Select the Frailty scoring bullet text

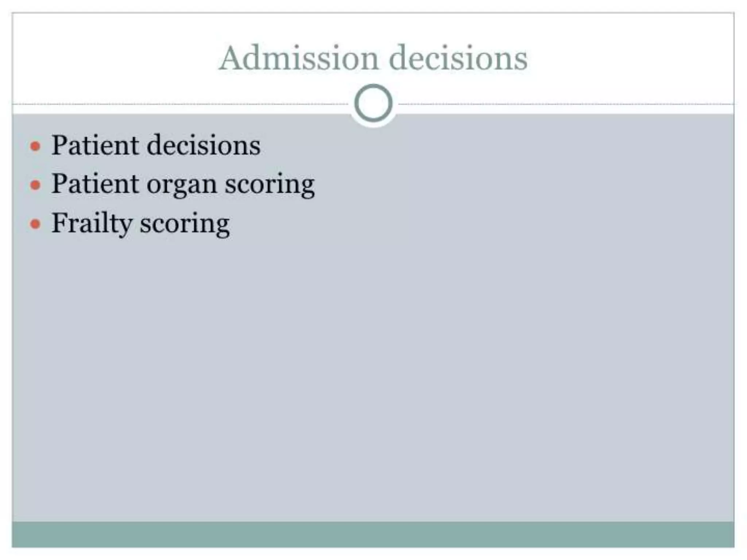coord(140,223)
